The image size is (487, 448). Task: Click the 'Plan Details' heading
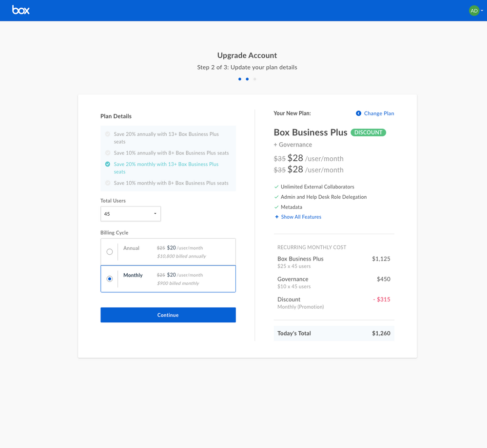(x=116, y=116)
